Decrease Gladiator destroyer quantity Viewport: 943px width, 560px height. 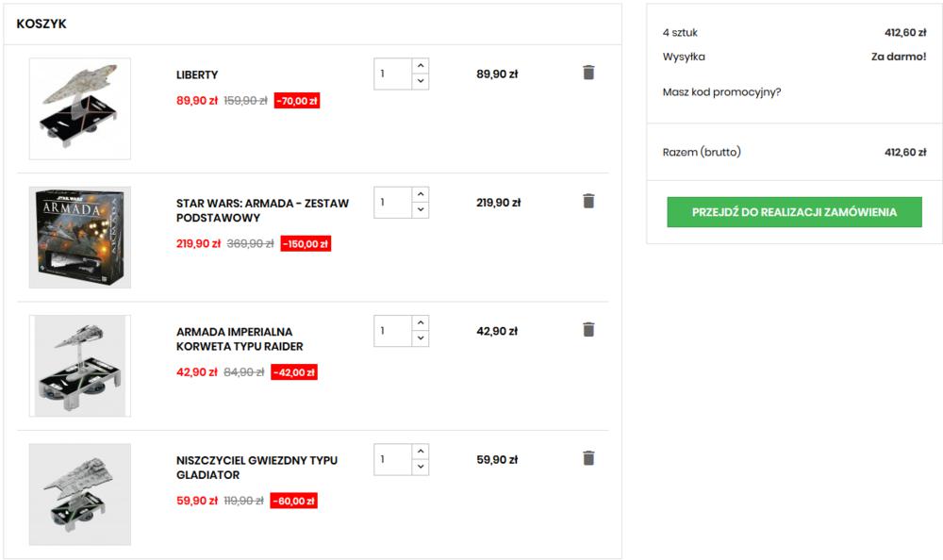[421, 468]
